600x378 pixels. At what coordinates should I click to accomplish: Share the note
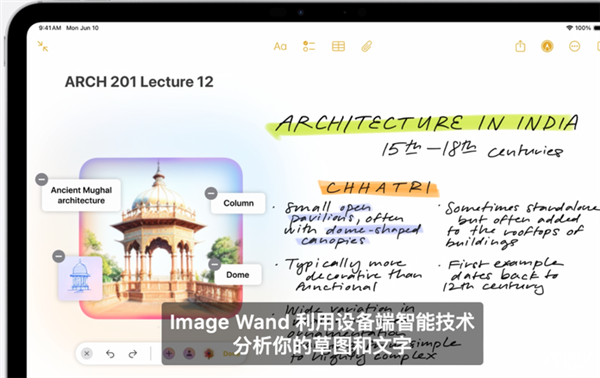click(x=520, y=46)
